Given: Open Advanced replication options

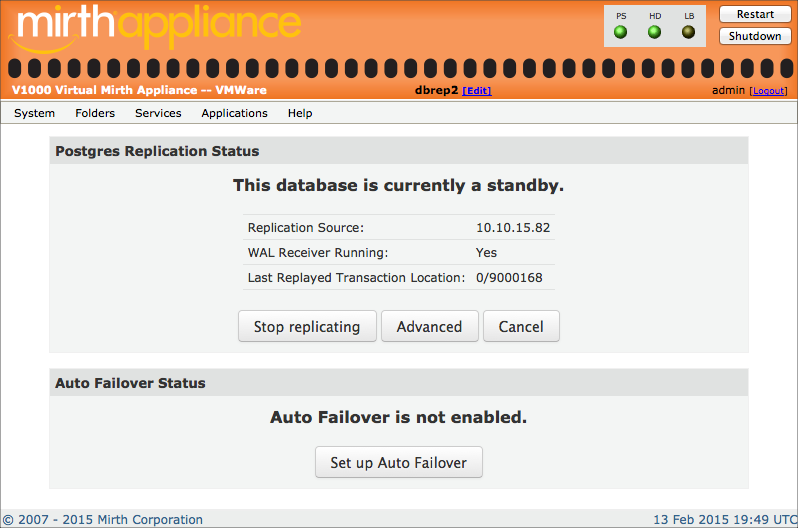Looking at the screenshot, I should (x=430, y=326).
